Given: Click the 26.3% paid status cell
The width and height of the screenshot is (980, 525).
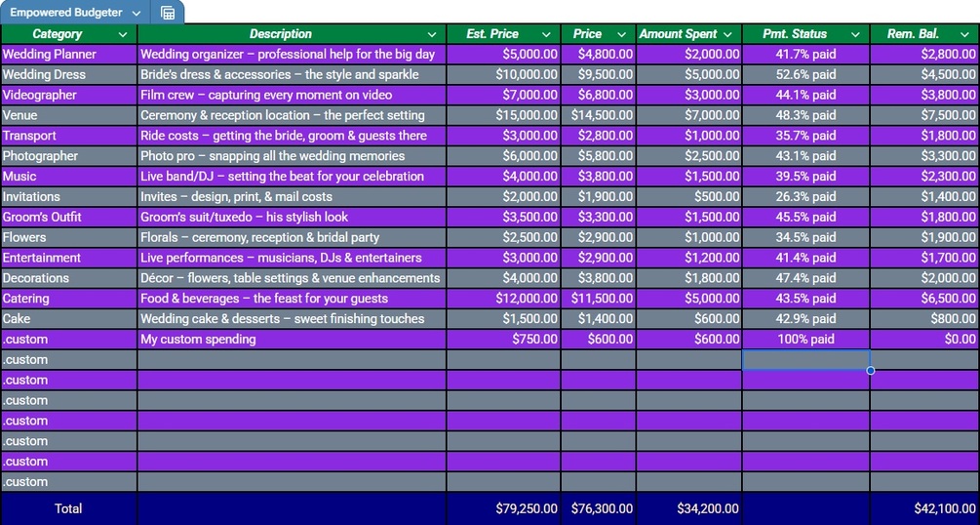Looking at the screenshot, I should [x=805, y=196].
